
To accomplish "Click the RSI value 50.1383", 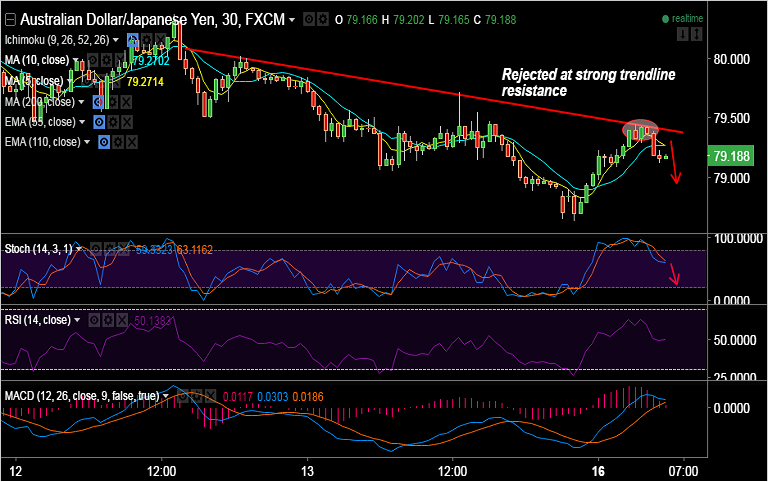I will tap(153, 321).
